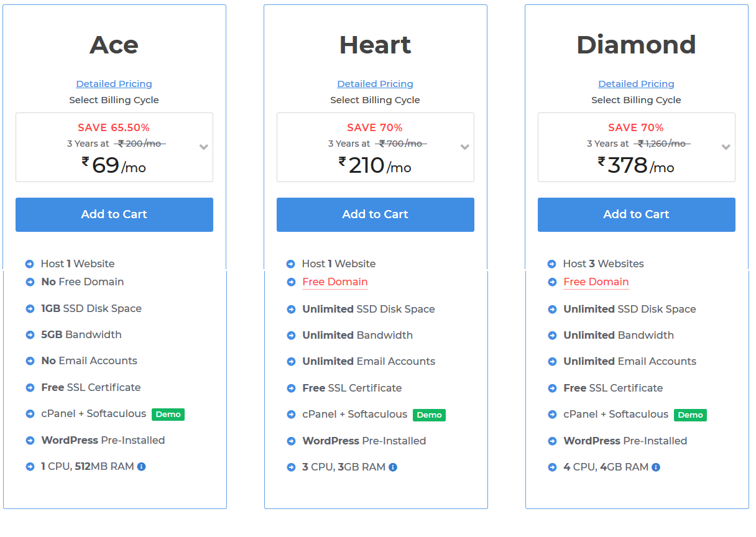Click the Free Domain link in Heart plan
756x537 pixels.
click(x=335, y=282)
